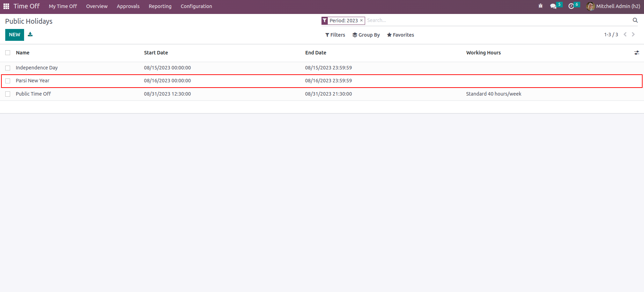Open the Configuration menu
Viewport: 644px width, 292px height.
click(196, 6)
